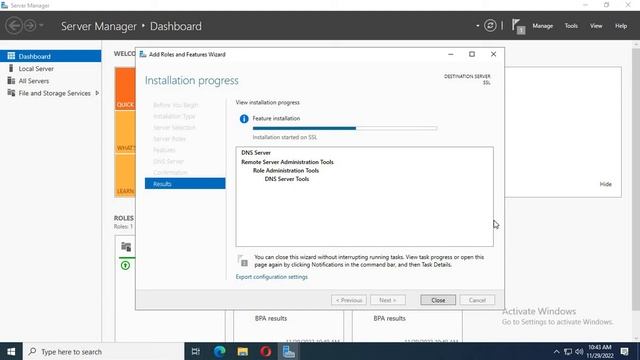Click the Server Manager taskbar icon

[x=289, y=351]
